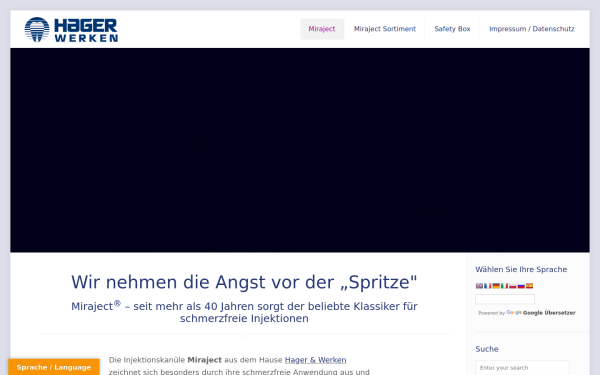Screen dimensions: 600x375
Task: Click the Sprache / Language button
Action: pos(54,367)
